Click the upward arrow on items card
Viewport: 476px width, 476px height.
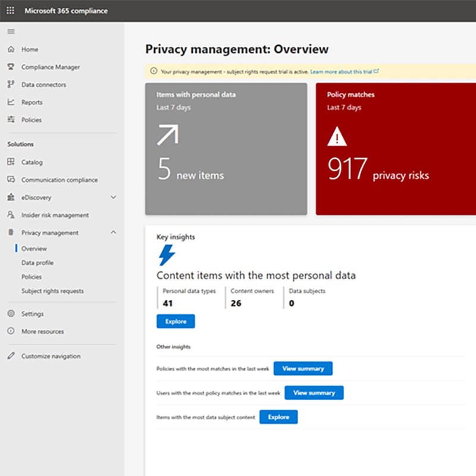click(168, 135)
